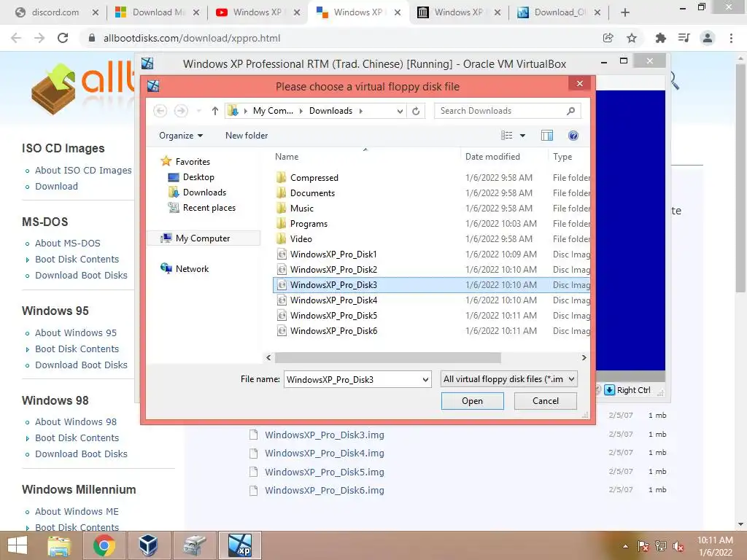Open Chrome extensions puzzle icon
Viewport: 747px width, 560px height.
coord(661,38)
